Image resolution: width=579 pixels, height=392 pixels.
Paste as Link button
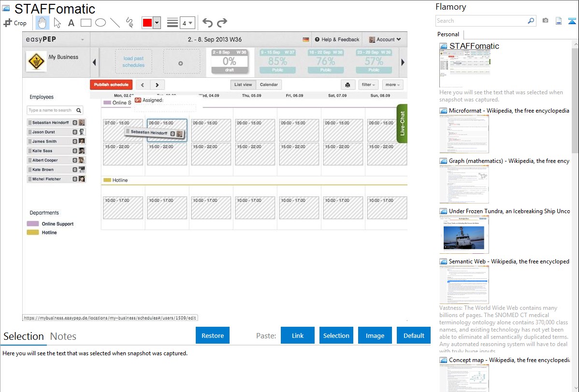298,335
